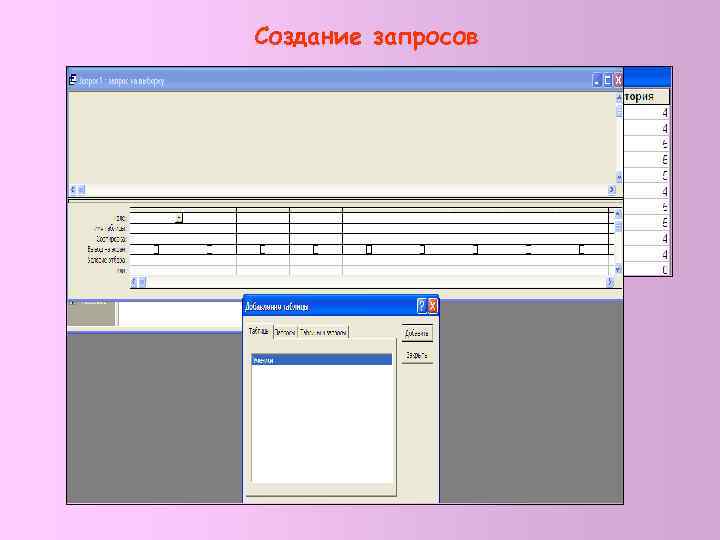Maximize the Запрос1 query window

click(x=607, y=81)
